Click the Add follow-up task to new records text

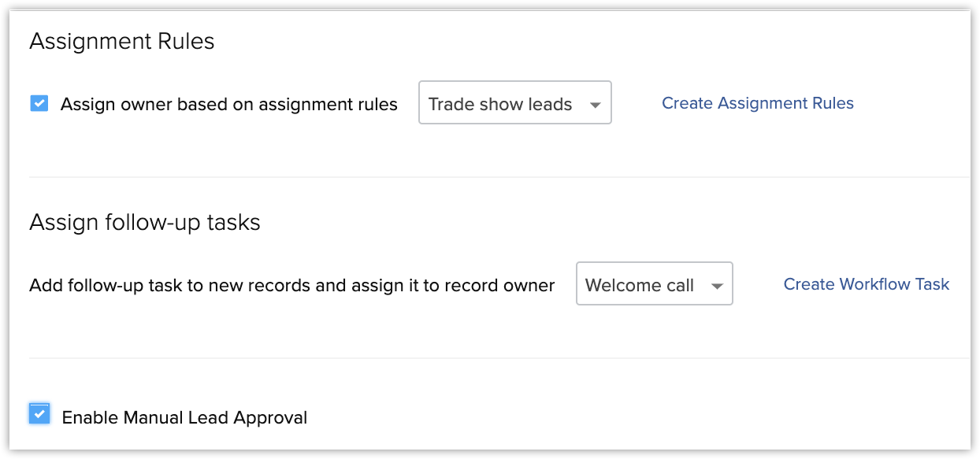291,285
